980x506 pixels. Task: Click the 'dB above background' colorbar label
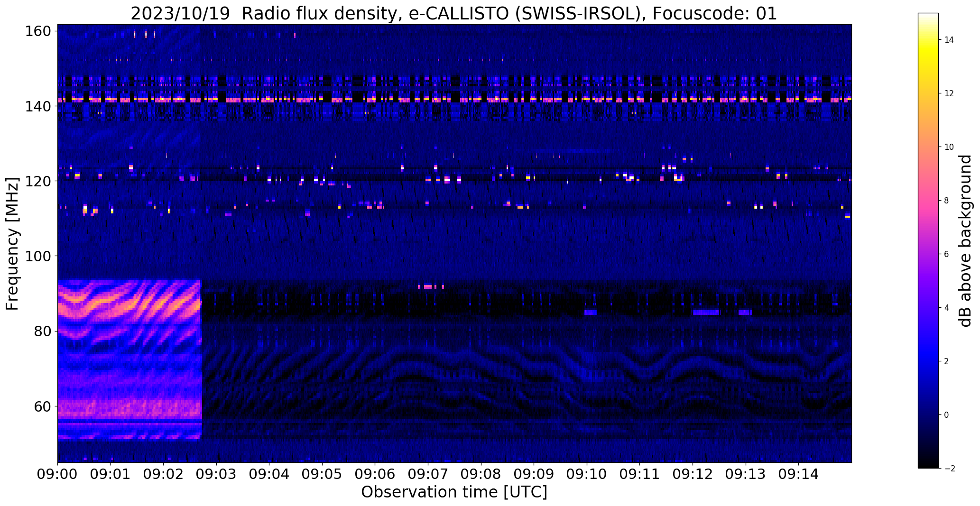point(965,241)
